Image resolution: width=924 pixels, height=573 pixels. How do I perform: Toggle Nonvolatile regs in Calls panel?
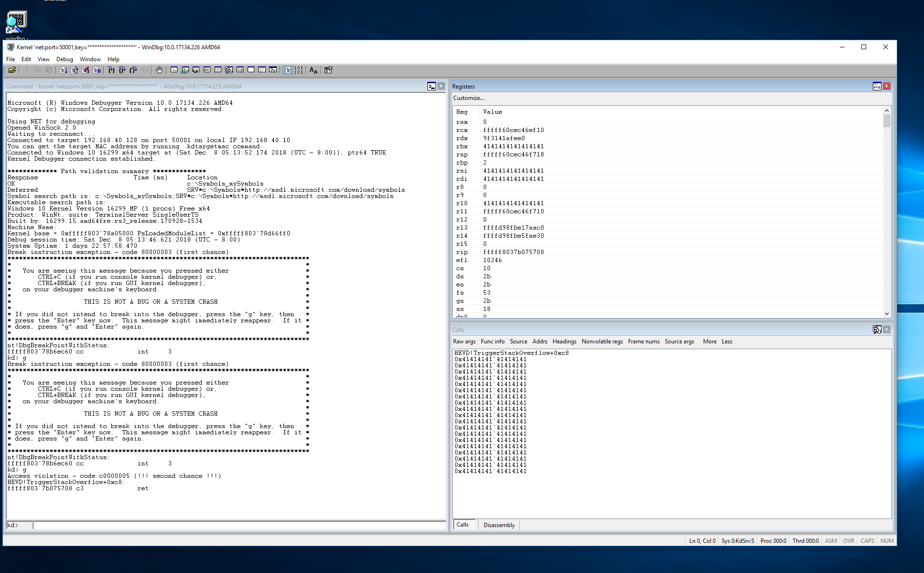(602, 342)
